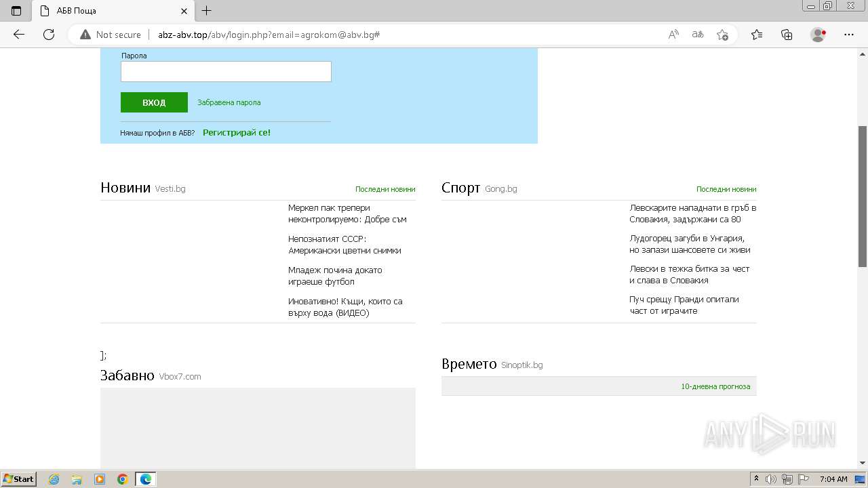Screen dimensions: 868x488
Task: Open Левскарите нападнати в гръб article
Action: 693,213
